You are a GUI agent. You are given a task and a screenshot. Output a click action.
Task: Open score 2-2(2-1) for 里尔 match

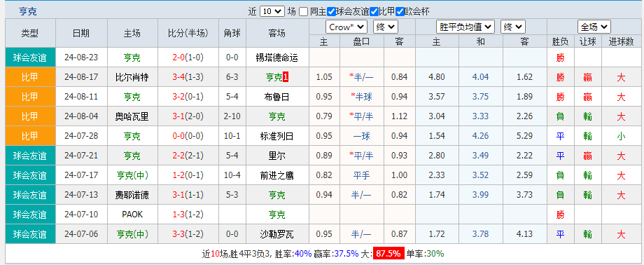(188, 156)
